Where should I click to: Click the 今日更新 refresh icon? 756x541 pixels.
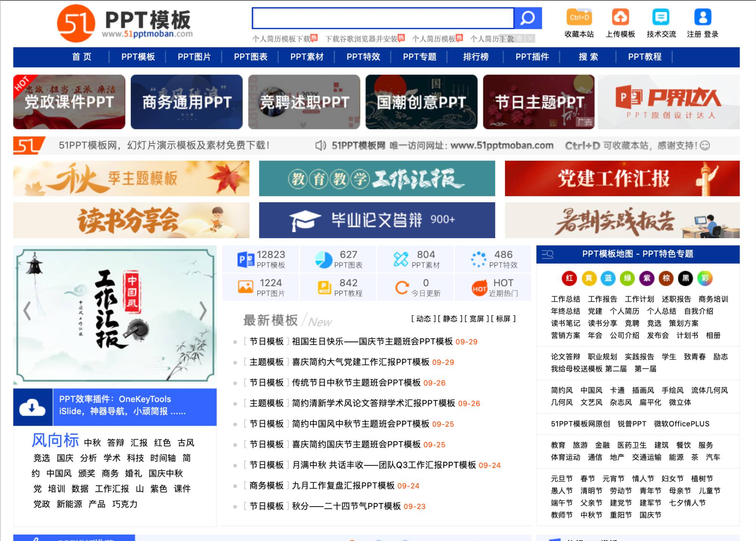pyautogui.click(x=402, y=287)
